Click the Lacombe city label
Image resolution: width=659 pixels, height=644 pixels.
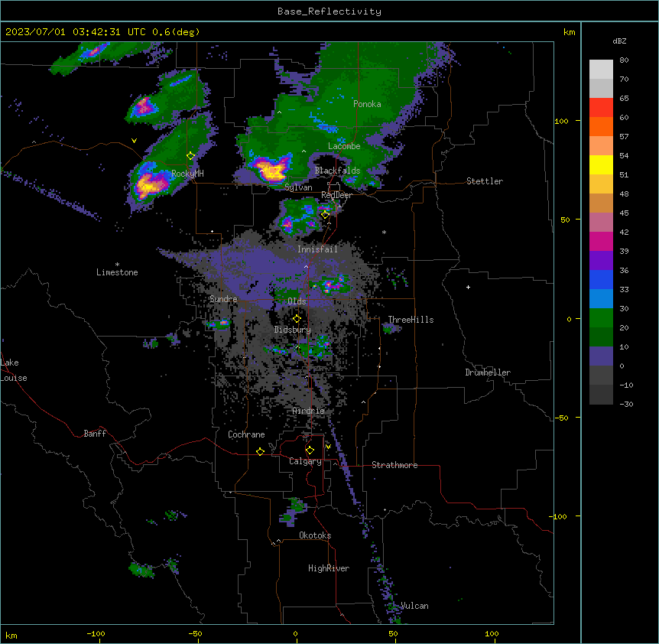coord(344,146)
